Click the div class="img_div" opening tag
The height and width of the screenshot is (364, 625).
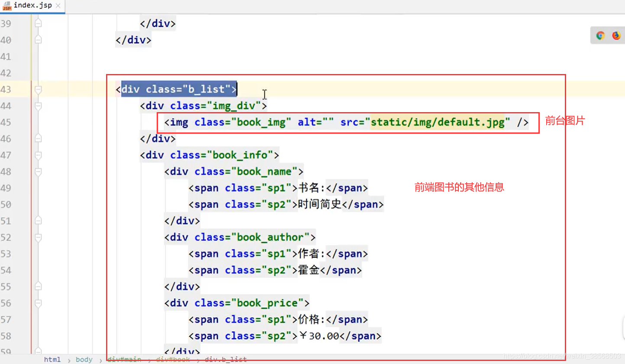coord(203,106)
